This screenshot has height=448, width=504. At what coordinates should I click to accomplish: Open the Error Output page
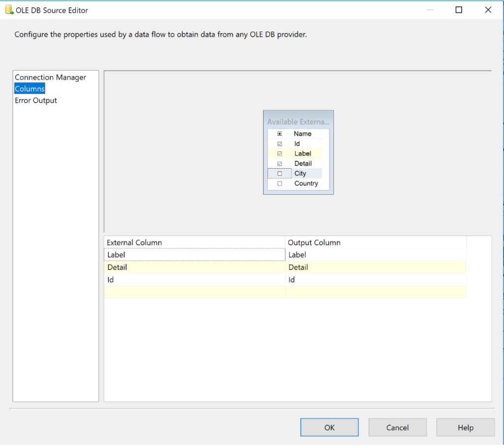click(37, 100)
